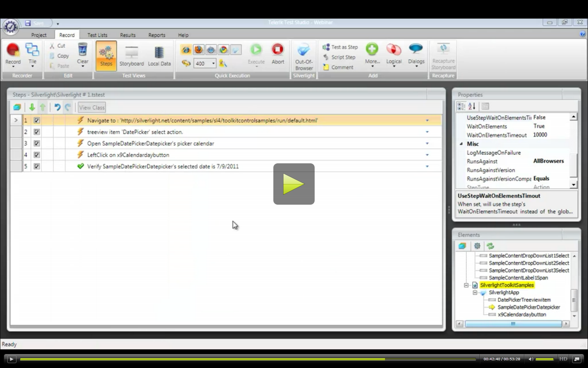The width and height of the screenshot is (588, 368).
Task: Switch to the Test Lists tab
Action: [x=97, y=35]
